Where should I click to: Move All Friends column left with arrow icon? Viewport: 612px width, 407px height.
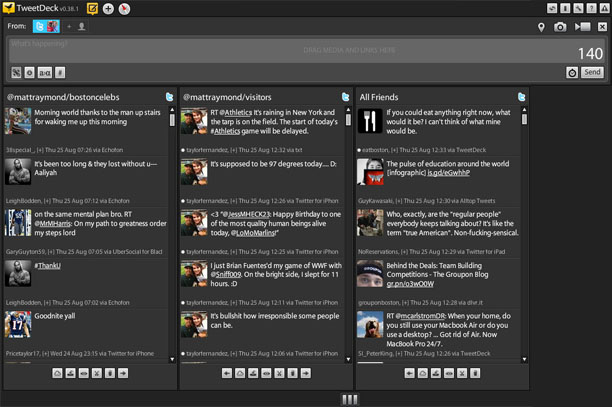coord(409,373)
